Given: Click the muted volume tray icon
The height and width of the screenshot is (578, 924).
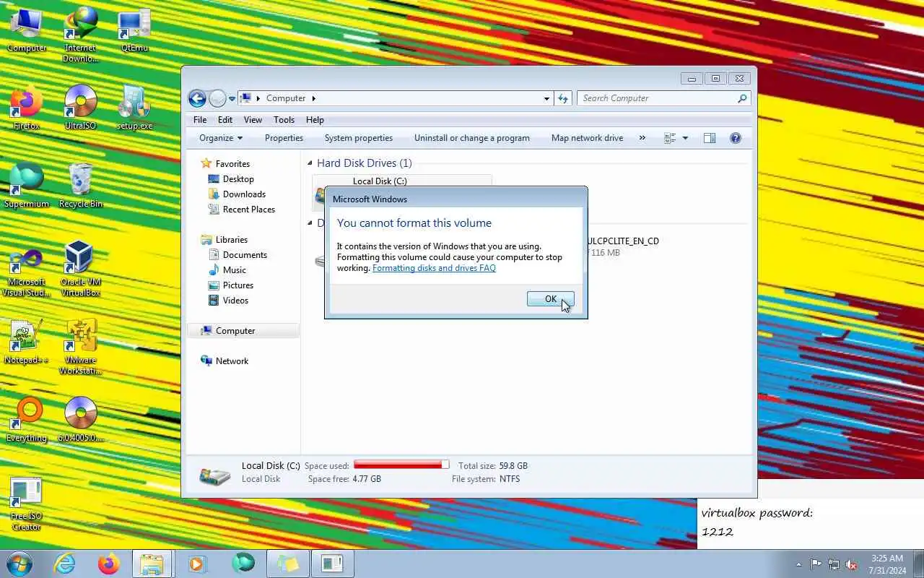Looking at the screenshot, I should click(x=852, y=564).
